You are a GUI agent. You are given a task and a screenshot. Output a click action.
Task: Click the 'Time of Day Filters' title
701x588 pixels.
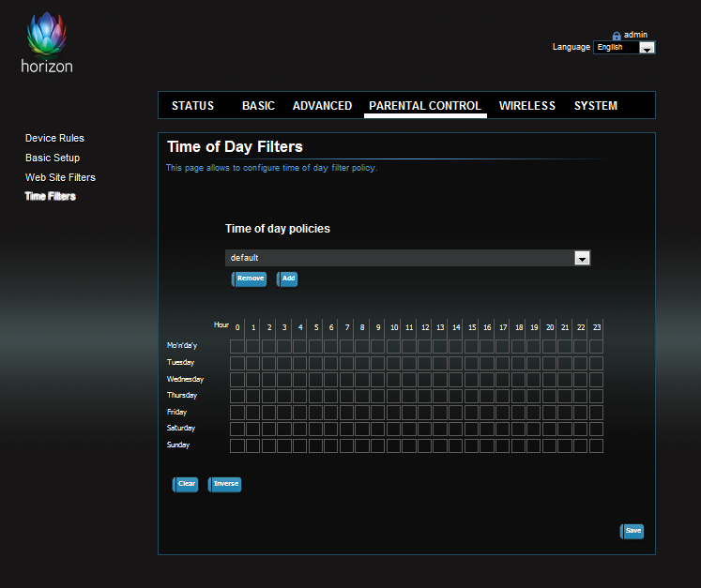(236, 147)
